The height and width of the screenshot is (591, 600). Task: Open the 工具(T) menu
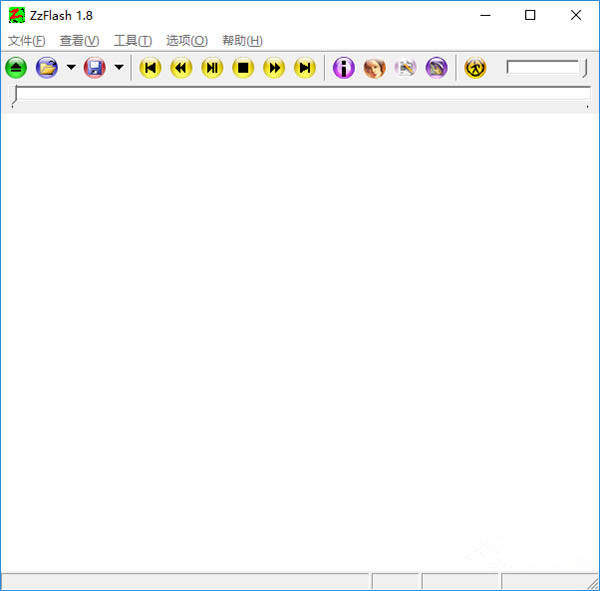[132, 41]
